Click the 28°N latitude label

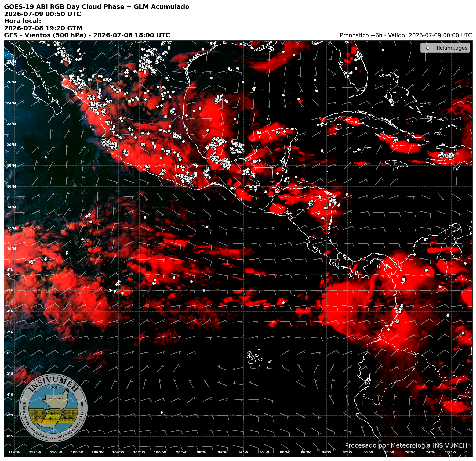coord(11,62)
